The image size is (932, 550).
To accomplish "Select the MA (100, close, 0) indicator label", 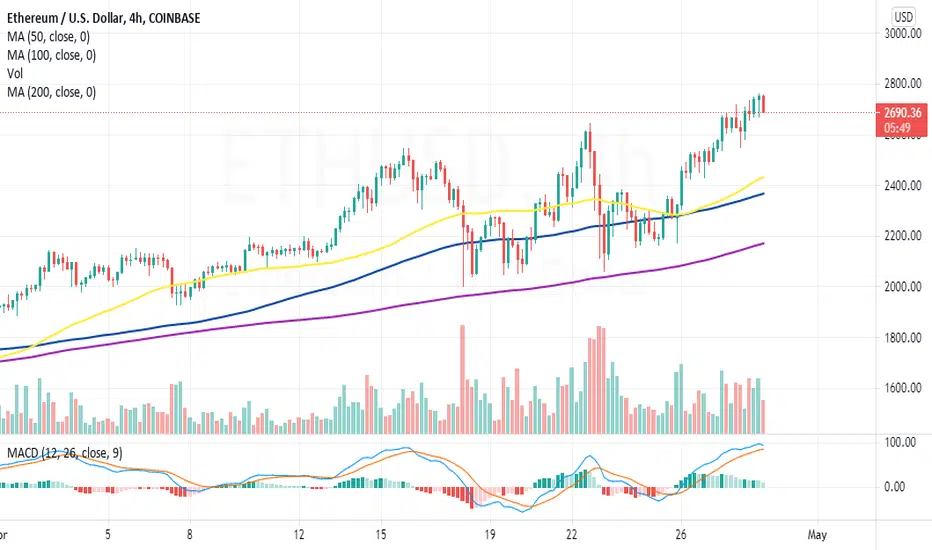I will pos(52,55).
